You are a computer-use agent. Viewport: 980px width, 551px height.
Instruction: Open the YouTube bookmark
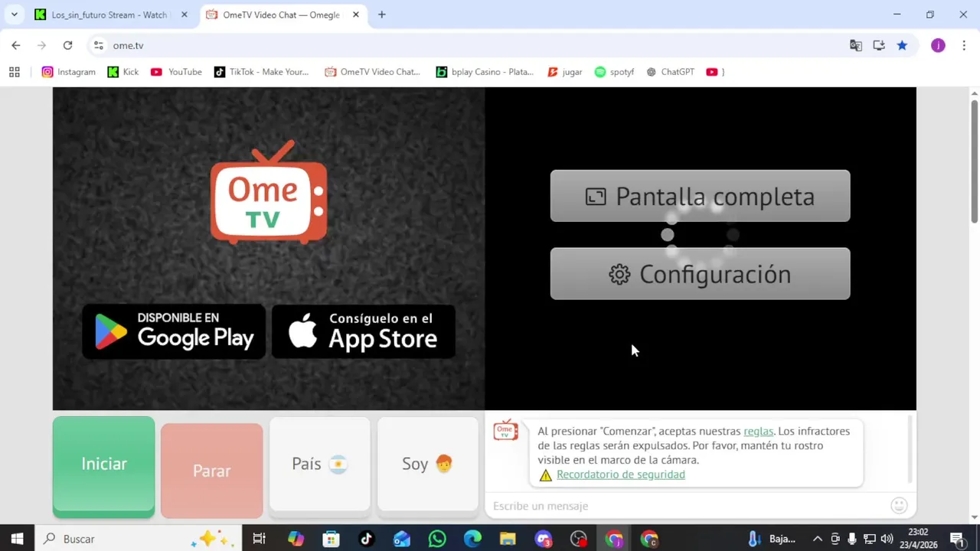coord(176,72)
